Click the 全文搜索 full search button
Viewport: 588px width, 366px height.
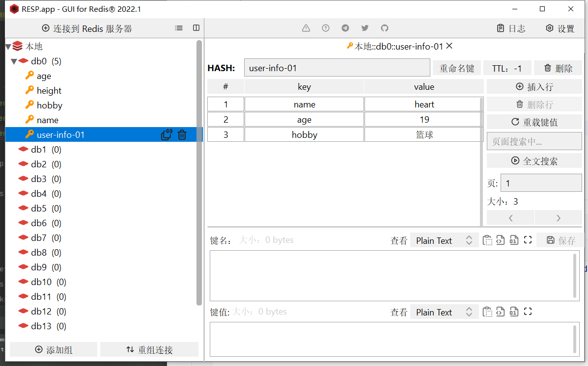pos(534,161)
